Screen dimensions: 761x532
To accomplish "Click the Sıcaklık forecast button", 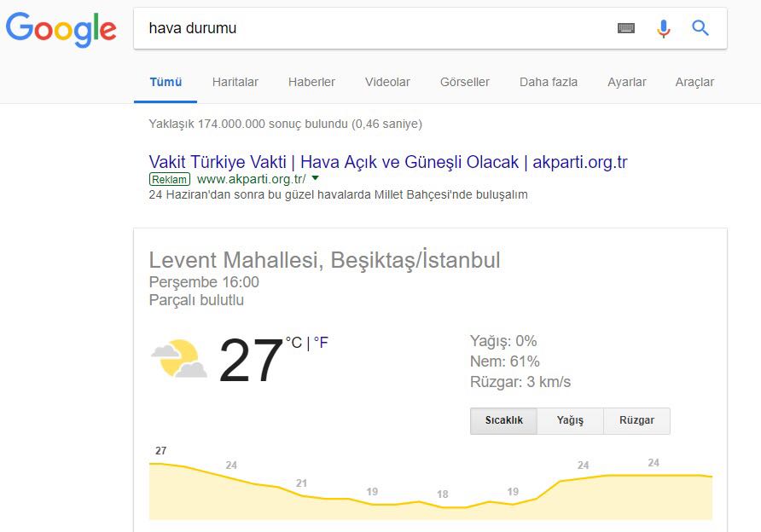I will (502, 420).
